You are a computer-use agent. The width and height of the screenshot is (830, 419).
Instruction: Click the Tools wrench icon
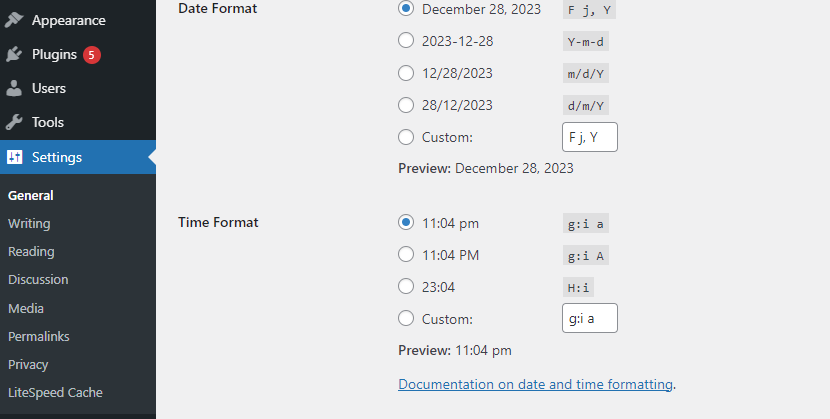(x=14, y=122)
